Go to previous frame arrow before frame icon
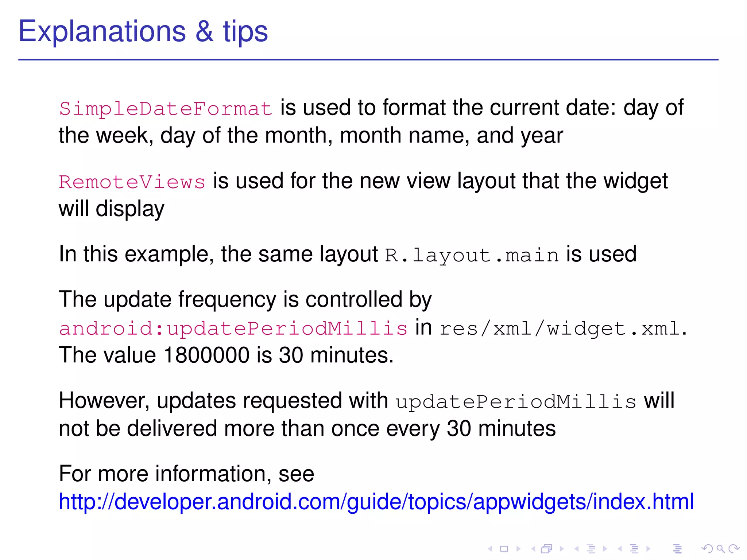This screenshot has height=560, width=747. pos(533,549)
